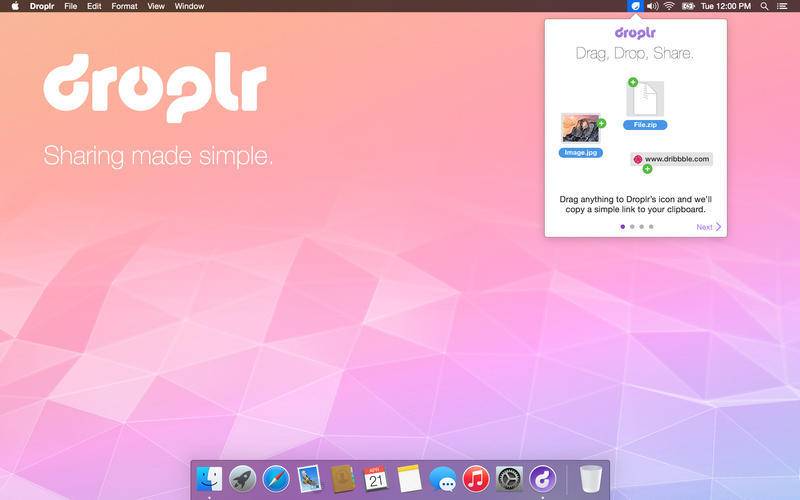This screenshot has width=800, height=500.
Task: Open Droplr purple icon in the Dock
Action: coord(542,479)
